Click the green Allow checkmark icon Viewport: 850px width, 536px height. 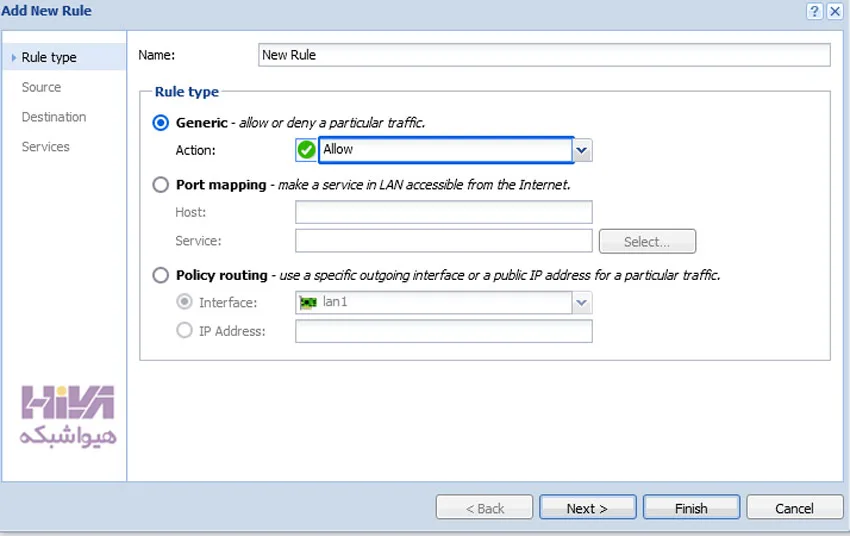pos(306,150)
